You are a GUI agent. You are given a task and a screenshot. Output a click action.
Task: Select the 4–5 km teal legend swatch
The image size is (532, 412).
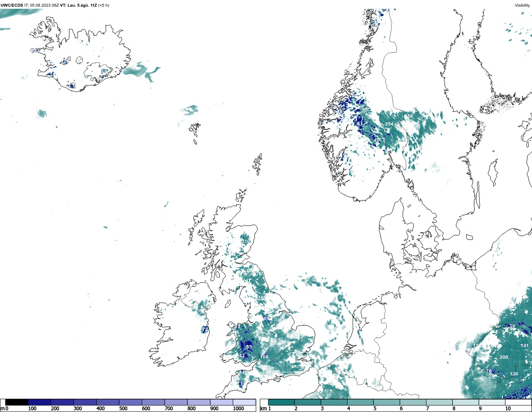click(x=361, y=402)
